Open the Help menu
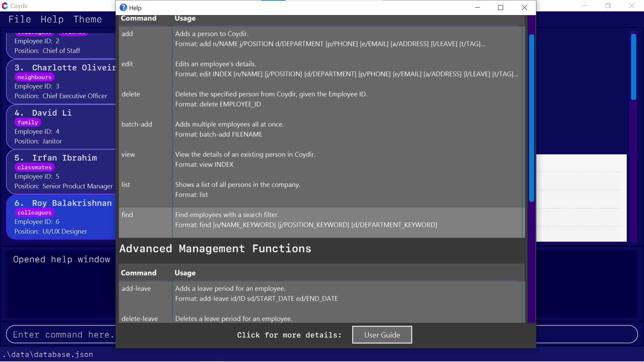The height and width of the screenshot is (362, 644). point(52,19)
